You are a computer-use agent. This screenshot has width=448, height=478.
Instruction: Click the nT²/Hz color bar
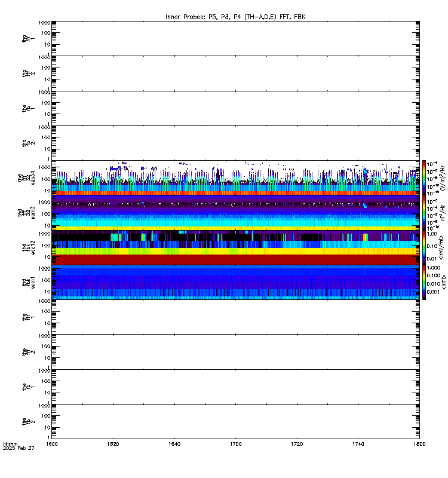[424, 213]
